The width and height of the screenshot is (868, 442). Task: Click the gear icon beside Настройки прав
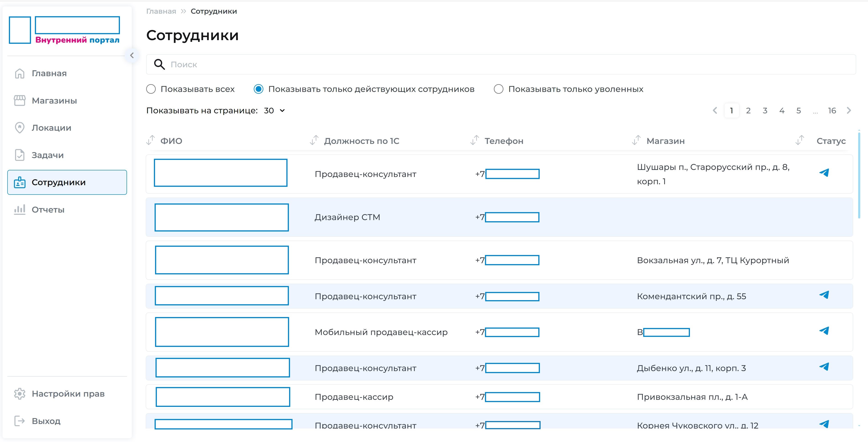[x=20, y=393]
